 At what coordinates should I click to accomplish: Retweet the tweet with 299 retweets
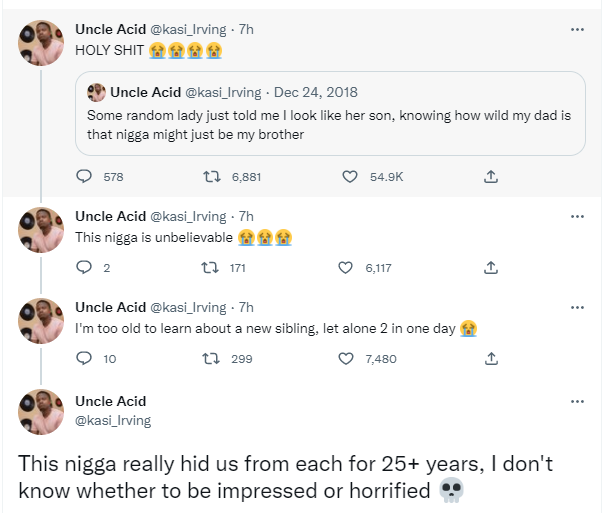(x=211, y=359)
